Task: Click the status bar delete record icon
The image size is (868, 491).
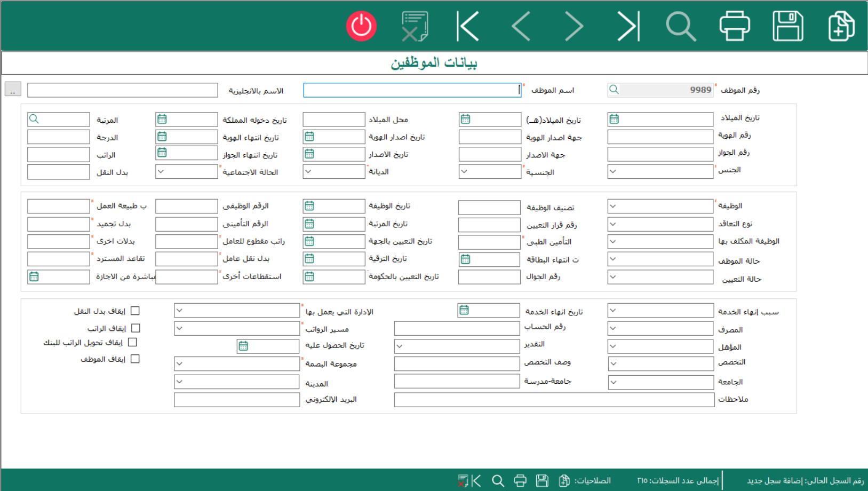Action: pyautogui.click(x=463, y=481)
